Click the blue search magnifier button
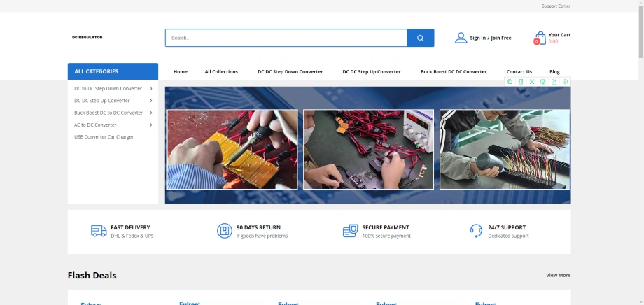This screenshot has height=305, width=644. tap(420, 38)
